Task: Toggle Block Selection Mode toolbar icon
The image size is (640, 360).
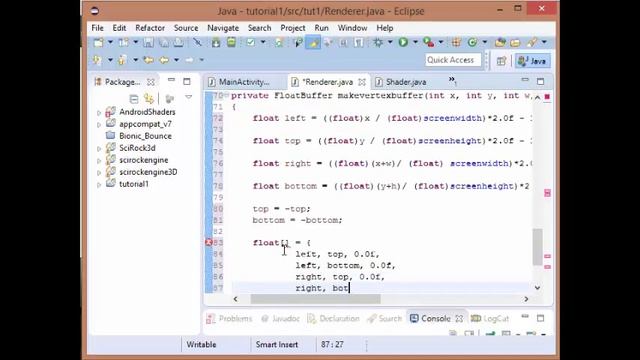Action: click(x=343, y=42)
